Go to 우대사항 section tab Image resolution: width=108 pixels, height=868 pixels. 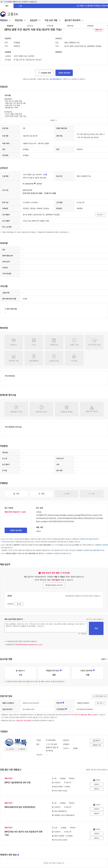50,26
